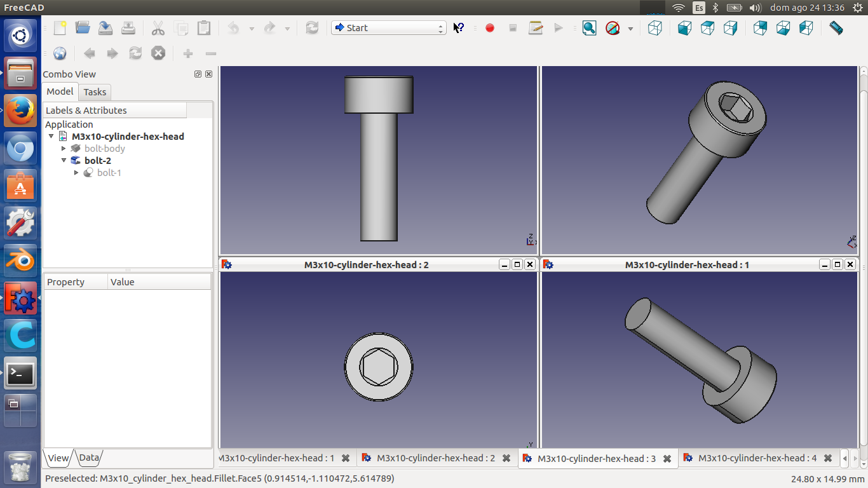The width and height of the screenshot is (868, 488).
Task: Open a file with the folder icon
Action: pos(83,28)
